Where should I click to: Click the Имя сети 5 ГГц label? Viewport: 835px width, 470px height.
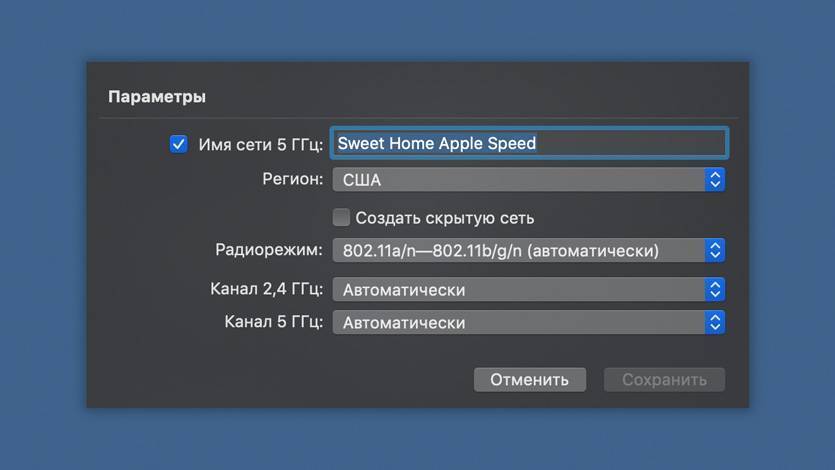tap(260, 144)
